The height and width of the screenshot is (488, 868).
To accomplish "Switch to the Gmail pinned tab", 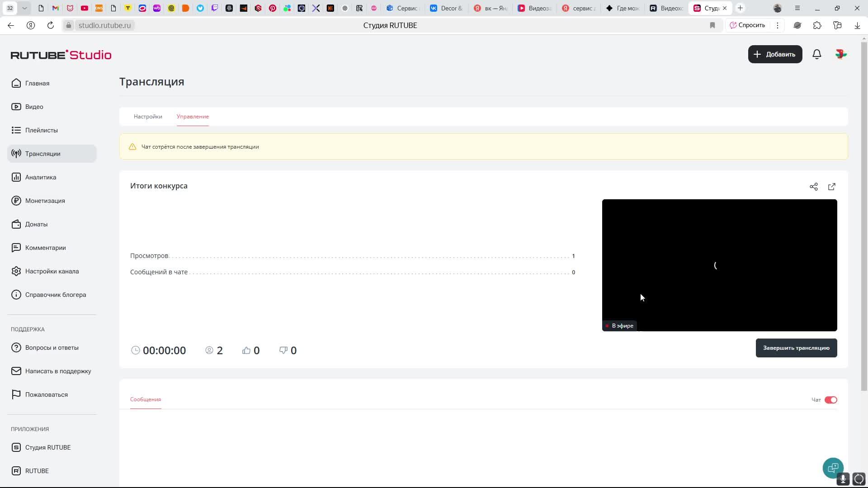I will (x=56, y=8).
